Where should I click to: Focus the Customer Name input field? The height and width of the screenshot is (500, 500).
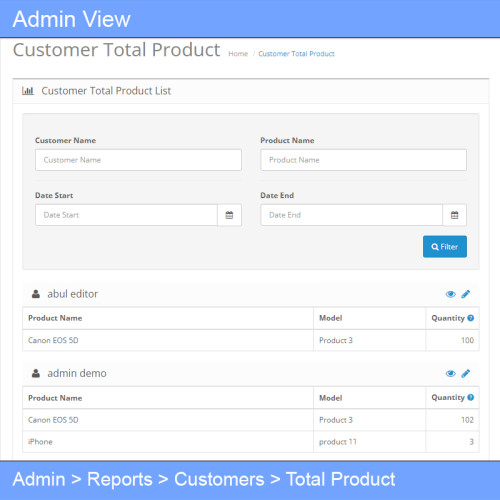138,160
